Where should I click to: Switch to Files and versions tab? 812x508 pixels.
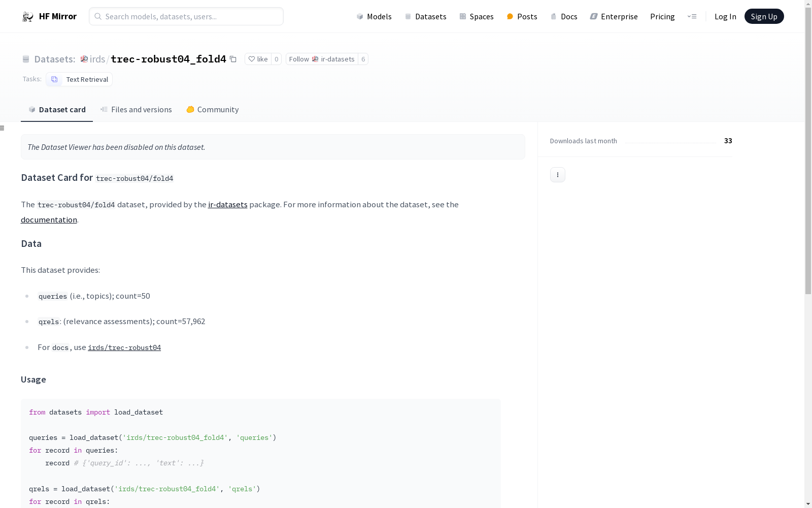coord(136,109)
